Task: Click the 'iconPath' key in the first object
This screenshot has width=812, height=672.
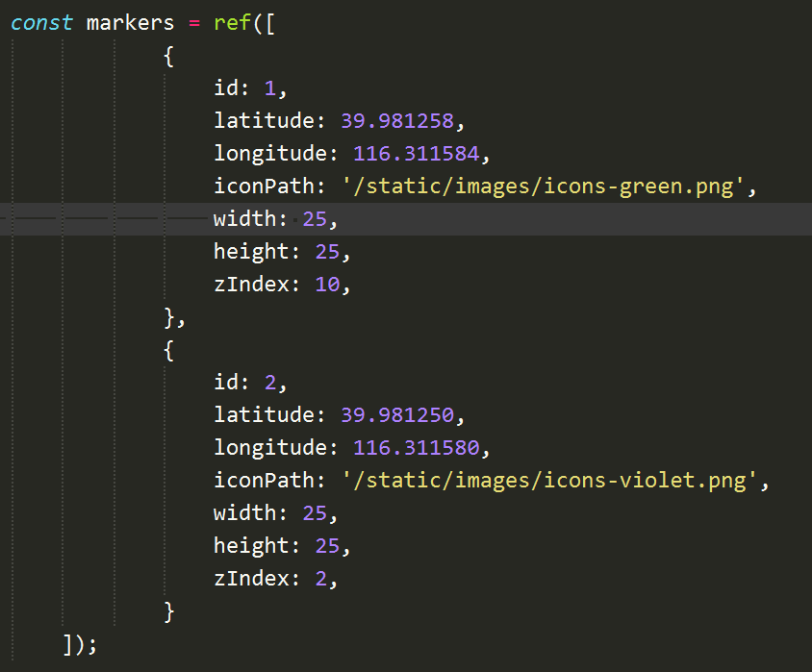Action: coord(265,187)
